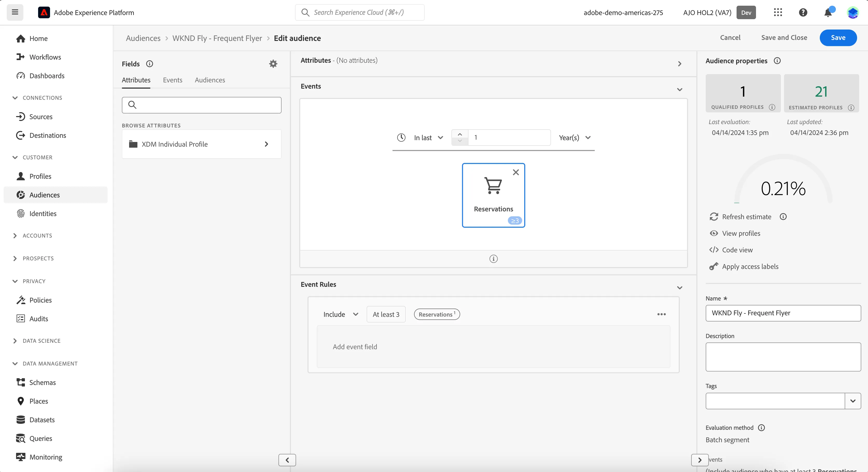Screen dimensions: 868x472
Task: Open the In last time constraint dropdown
Action: (428, 138)
